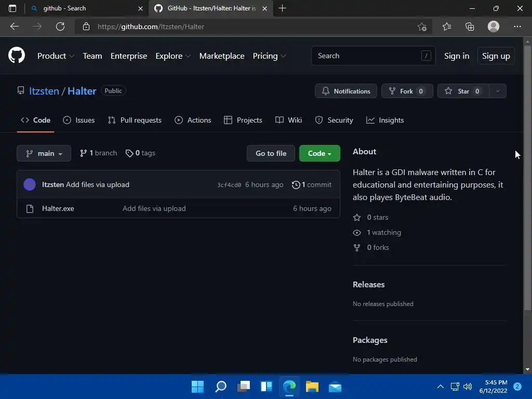Open the tab actions menu icon
Image resolution: width=532 pixels, height=399 pixels.
tap(12, 8)
